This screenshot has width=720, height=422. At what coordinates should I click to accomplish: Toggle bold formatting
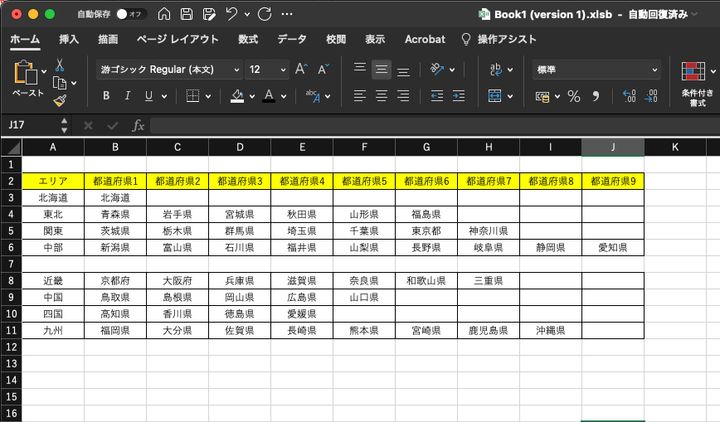pyautogui.click(x=105, y=96)
